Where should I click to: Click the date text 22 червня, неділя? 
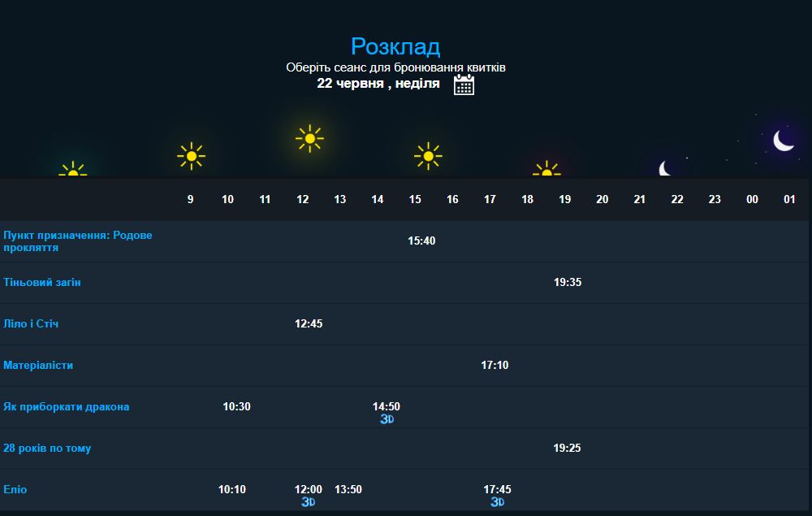click(x=378, y=84)
